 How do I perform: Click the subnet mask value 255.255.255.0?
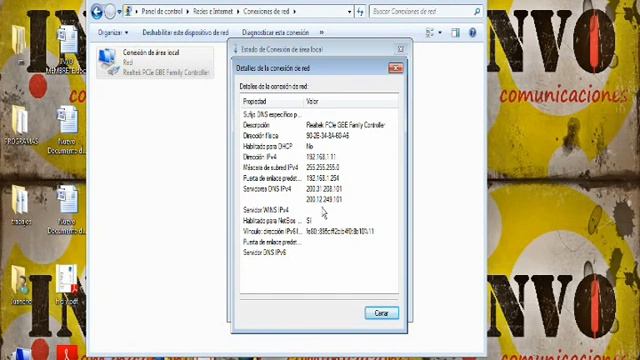322,168
